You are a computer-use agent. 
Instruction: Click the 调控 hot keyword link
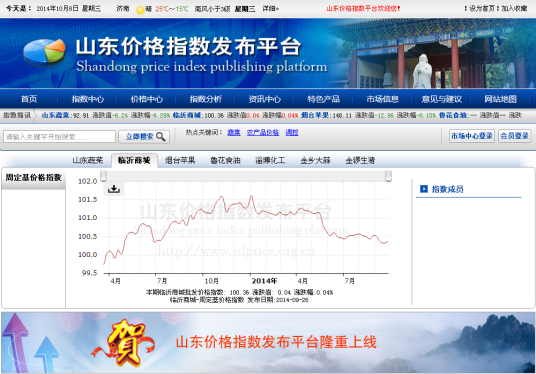coord(292,132)
